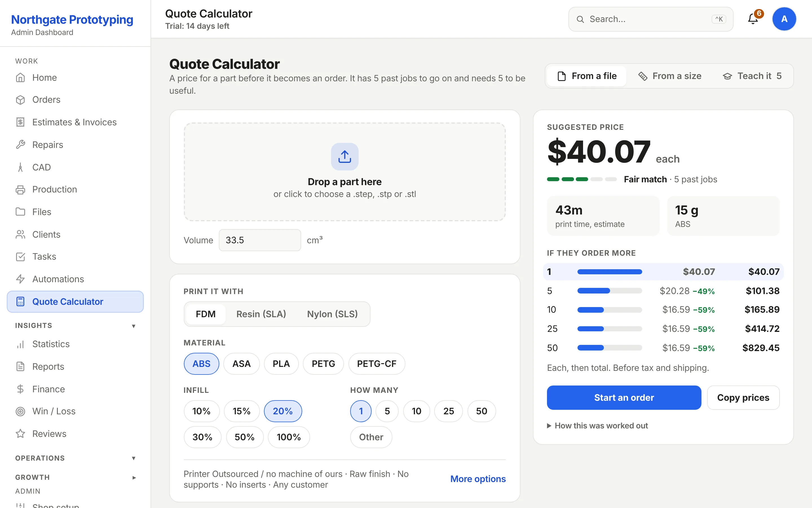812x508 pixels.
Task: Click the Statistics bar chart icon
Action: coord(21,344)
